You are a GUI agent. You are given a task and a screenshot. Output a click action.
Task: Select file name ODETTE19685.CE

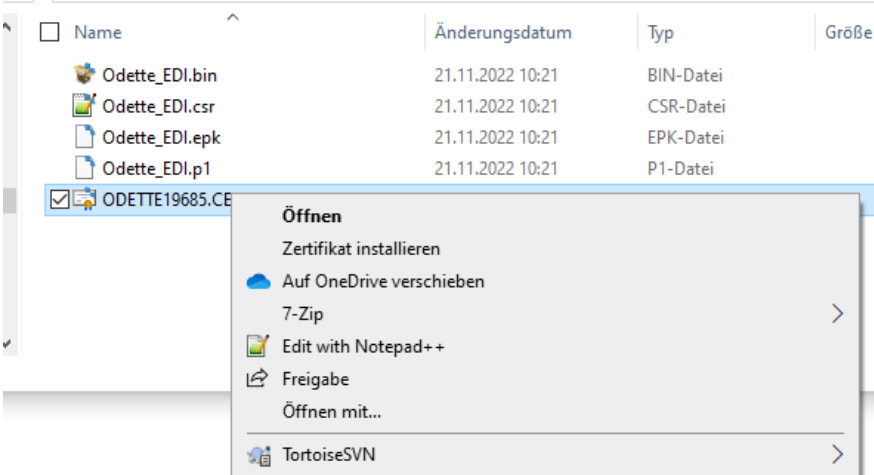pyautogui.click(x=167, y=200)
